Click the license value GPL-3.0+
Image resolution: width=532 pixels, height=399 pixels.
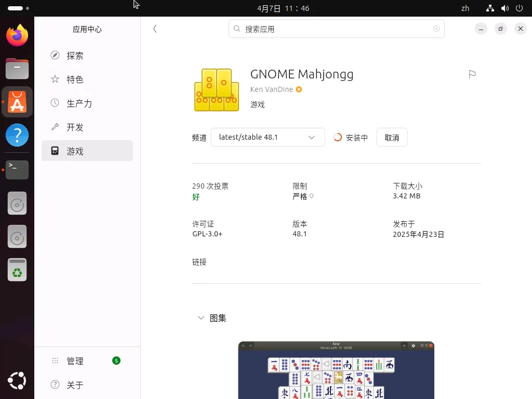click(207, 234)
